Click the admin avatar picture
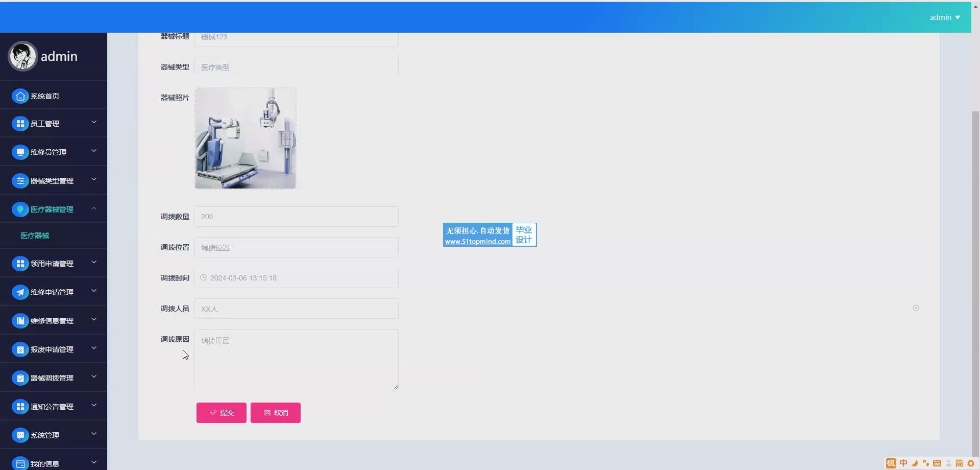This screenshot has height=470, width=980. tap(22, 56)
